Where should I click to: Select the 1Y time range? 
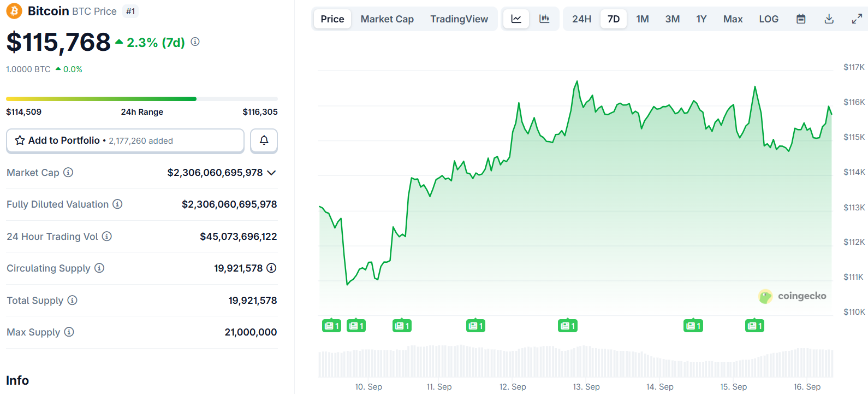point(701,19)
